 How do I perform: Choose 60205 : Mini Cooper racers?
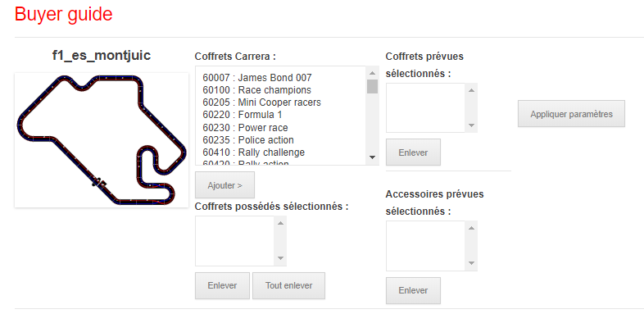(x=261, y=102)
